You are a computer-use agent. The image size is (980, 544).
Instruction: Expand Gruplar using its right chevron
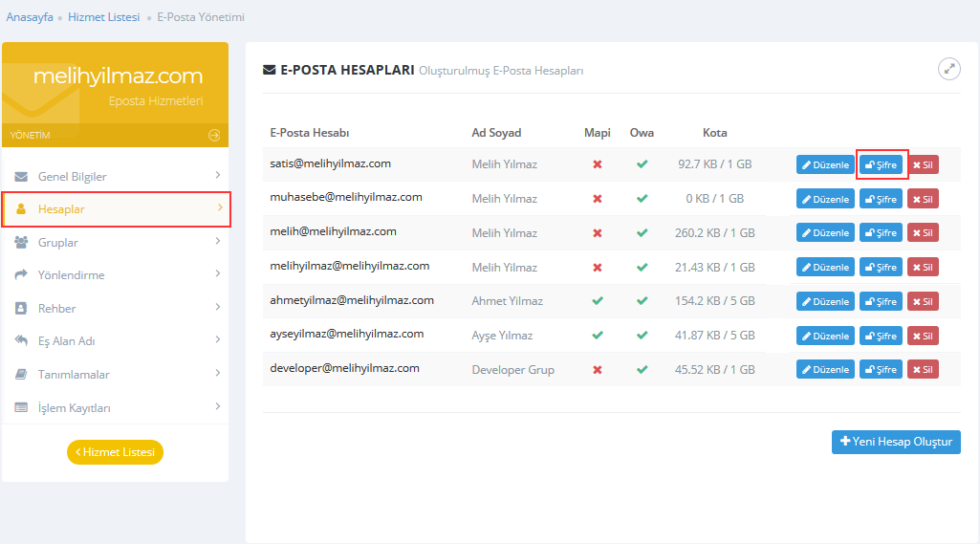(x=218, y=241)
